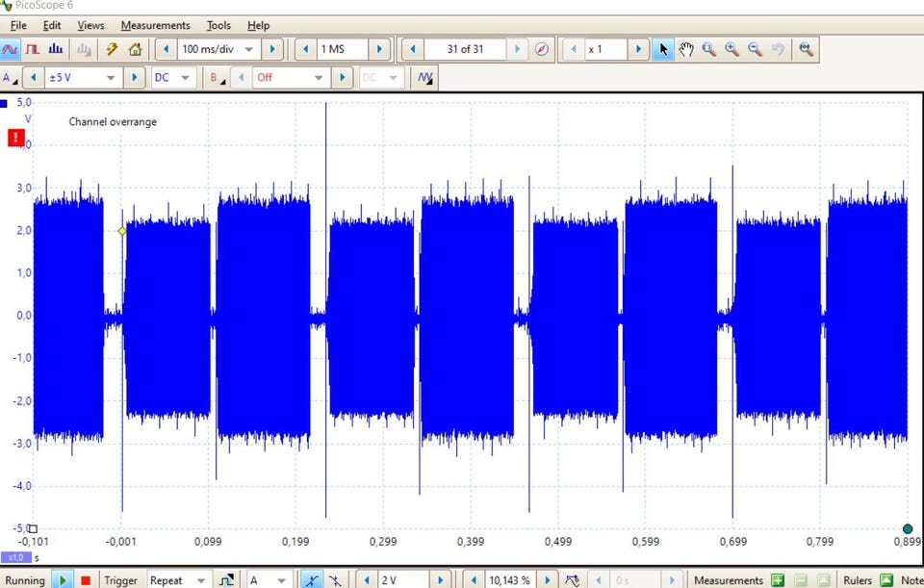Select the Zoom in tool
Screen dimensions: 924x588
732,49
